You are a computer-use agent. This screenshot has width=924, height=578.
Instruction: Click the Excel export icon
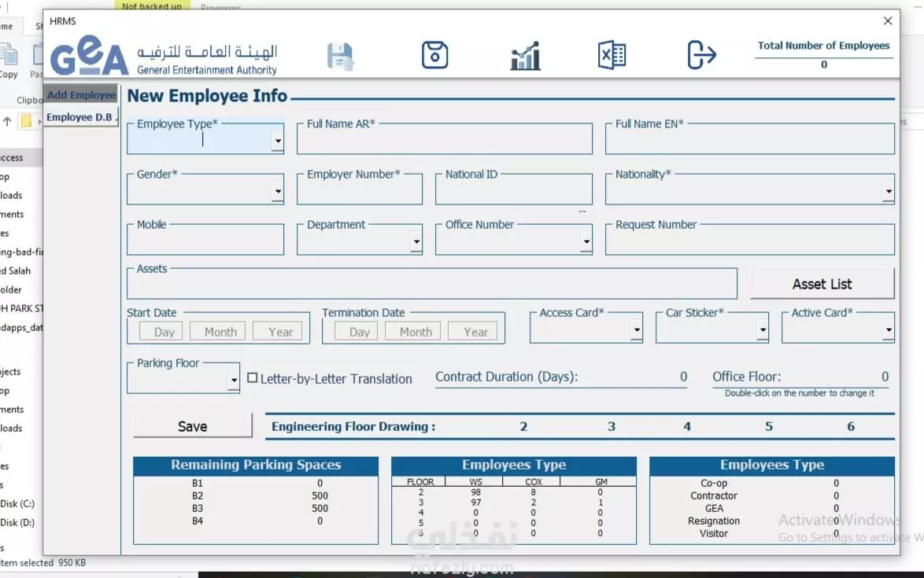612,55
